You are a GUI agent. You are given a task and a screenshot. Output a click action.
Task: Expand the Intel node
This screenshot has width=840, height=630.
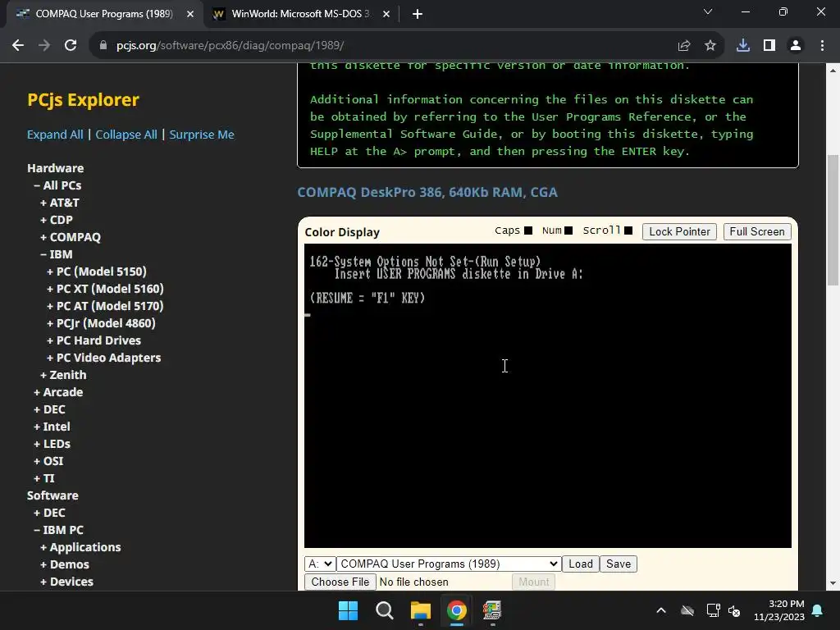(52, 427)
